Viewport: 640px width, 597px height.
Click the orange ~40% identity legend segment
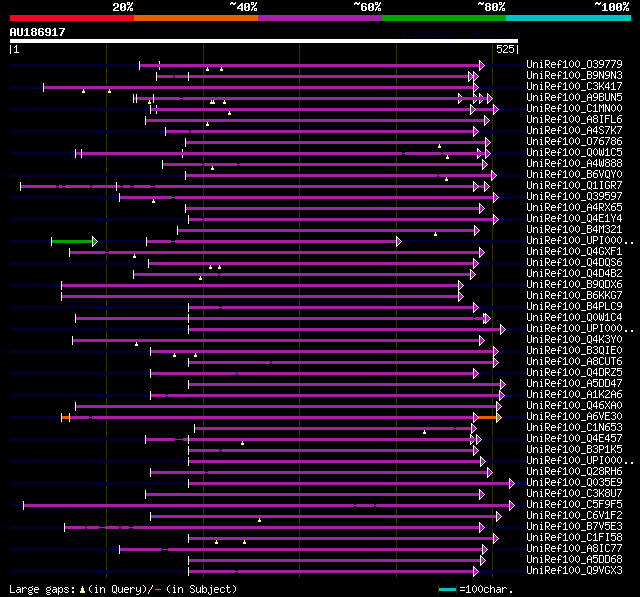(196, 18)
